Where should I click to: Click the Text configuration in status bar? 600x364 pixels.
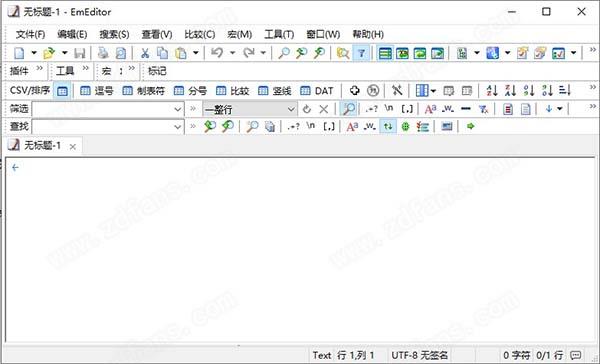coord(322,355)
